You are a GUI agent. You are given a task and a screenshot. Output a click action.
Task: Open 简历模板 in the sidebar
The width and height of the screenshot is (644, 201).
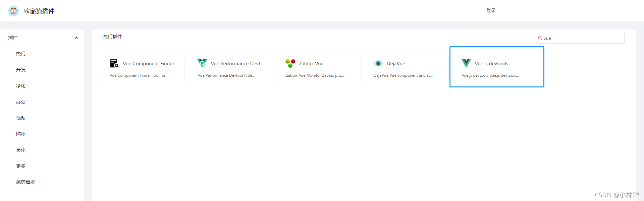pyautogui.click(x=25, y=182)
